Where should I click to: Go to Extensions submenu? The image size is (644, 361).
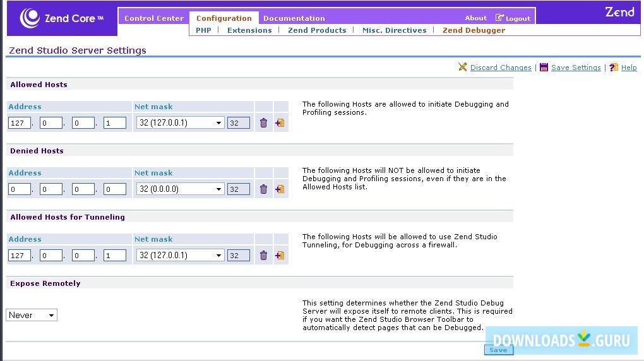click(x=249, y=30)
